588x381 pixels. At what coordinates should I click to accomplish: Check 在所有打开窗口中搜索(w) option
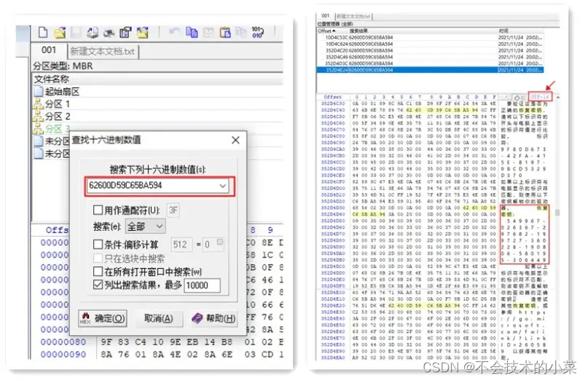98,271
